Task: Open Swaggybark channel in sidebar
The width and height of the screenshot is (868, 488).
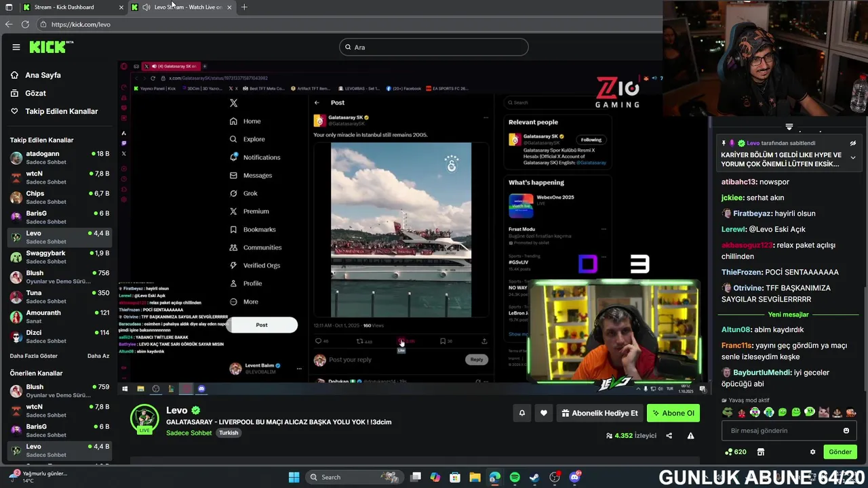Action: click(x=60, y=257)
